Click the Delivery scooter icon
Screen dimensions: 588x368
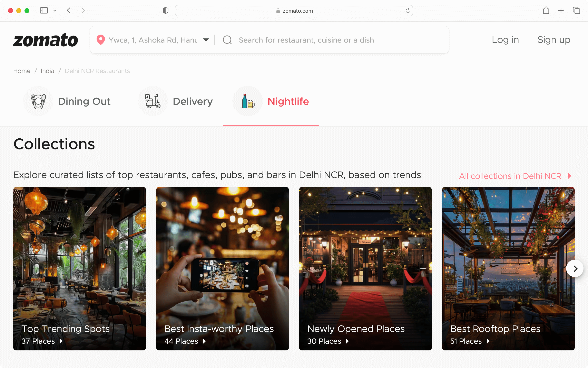coord(153,101)
